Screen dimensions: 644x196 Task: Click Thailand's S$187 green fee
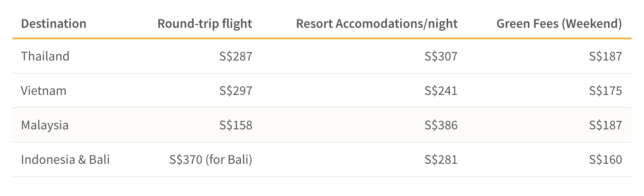pyautogui.click(x=606, y=56)
